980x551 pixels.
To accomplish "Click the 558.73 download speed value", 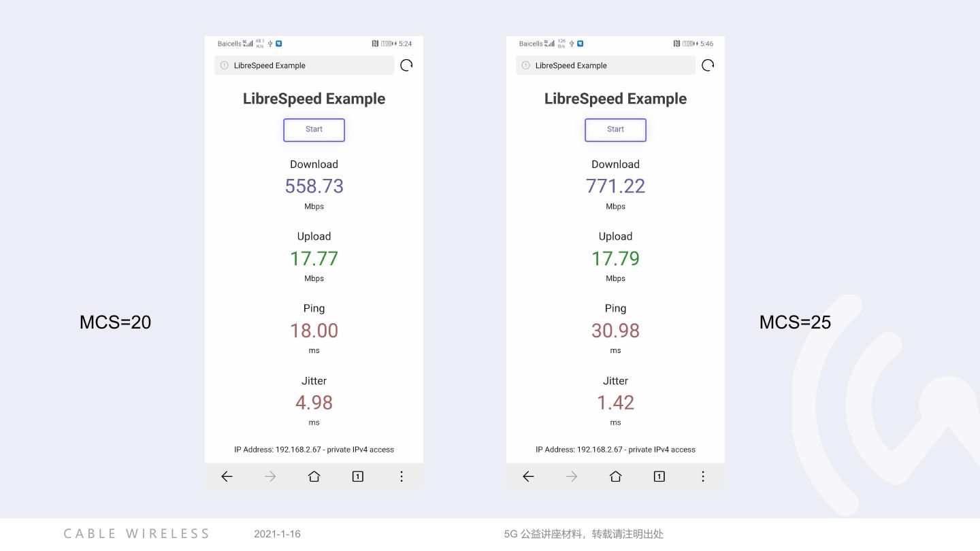I will tap(314, 186).
